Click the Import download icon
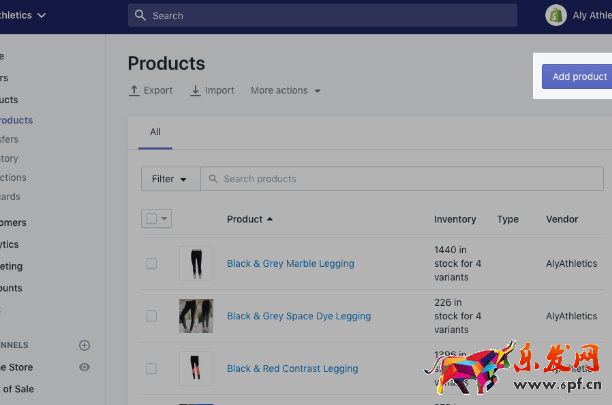The width and height of the screenshot is (612, 405). [x=195, y=91]
